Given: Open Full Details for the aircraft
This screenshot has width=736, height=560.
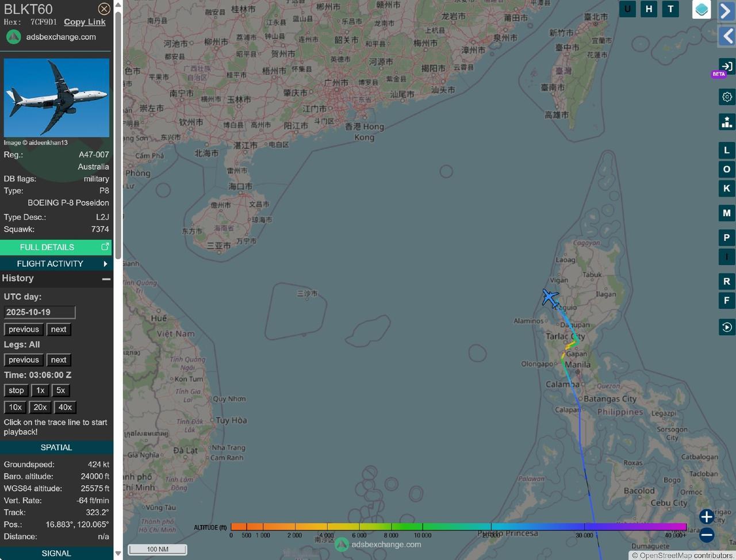Looking at the screenshot, I should (56, 247).
